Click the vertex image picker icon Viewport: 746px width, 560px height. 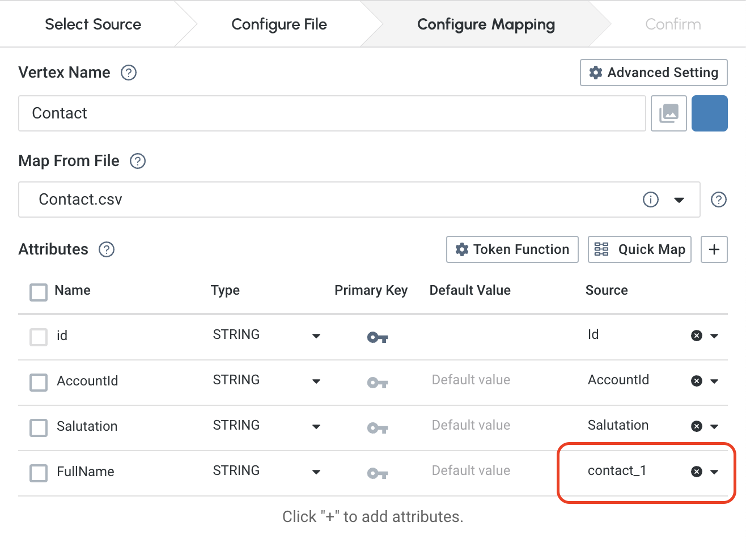tap(669, 113)
